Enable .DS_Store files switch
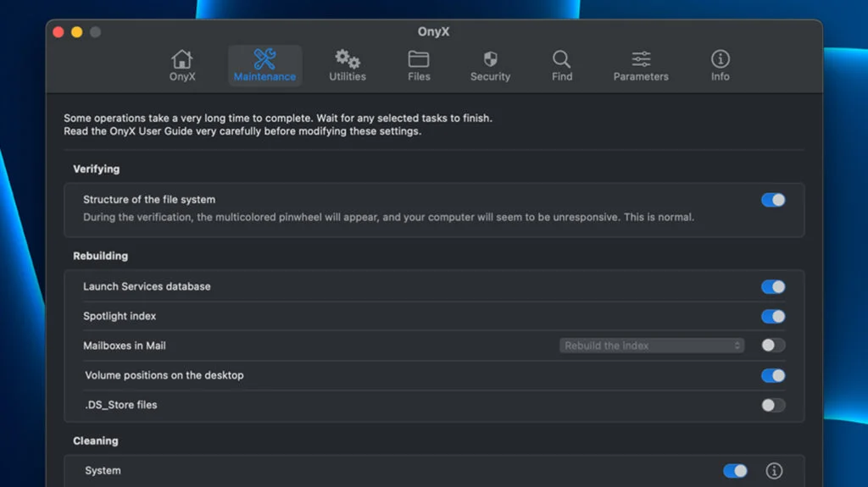The height and width of the screenshot is (487, 868). click(773, 405)
